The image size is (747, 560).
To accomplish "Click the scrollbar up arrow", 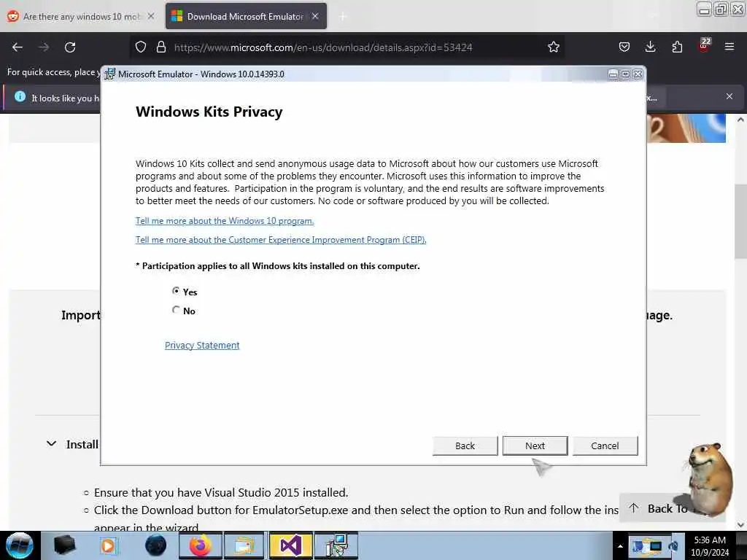I will [x=740, y=120].
